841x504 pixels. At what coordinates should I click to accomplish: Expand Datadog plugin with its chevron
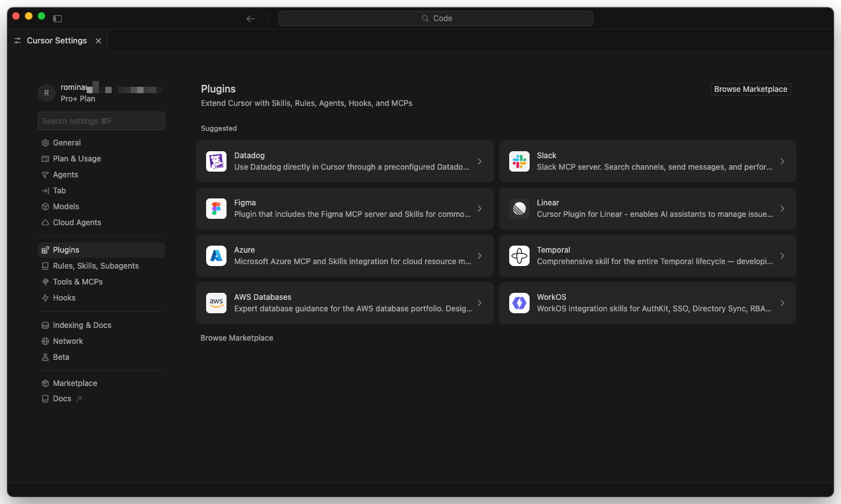click(x=480, y=161)
